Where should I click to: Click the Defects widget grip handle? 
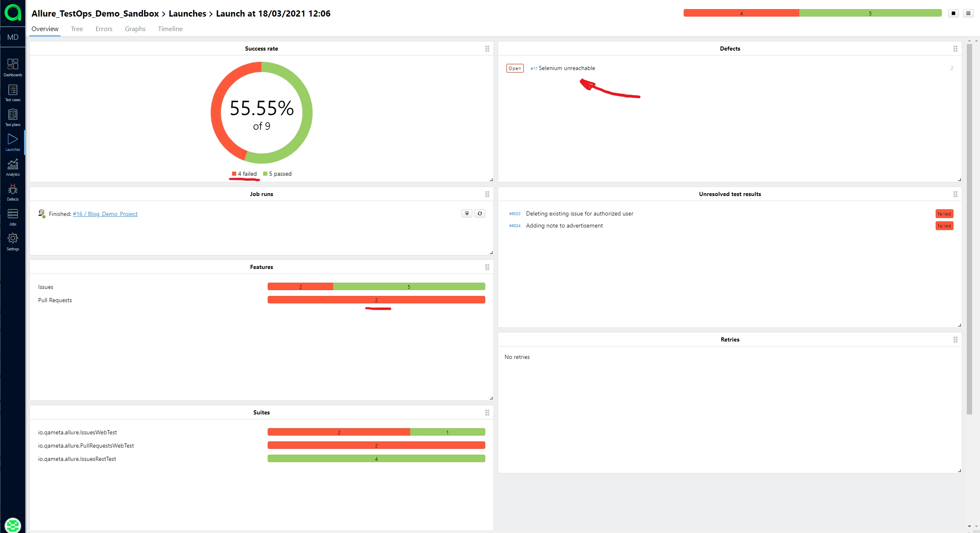coord(956,48)
